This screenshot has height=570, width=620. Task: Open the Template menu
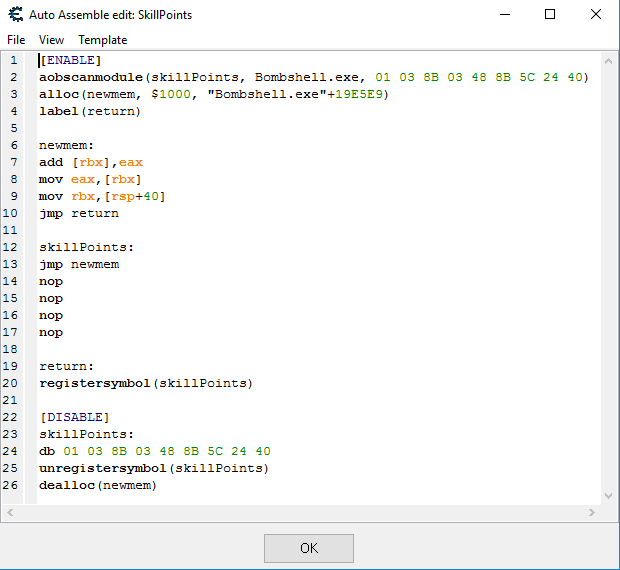pyautogui.click(x=103, y=40)
